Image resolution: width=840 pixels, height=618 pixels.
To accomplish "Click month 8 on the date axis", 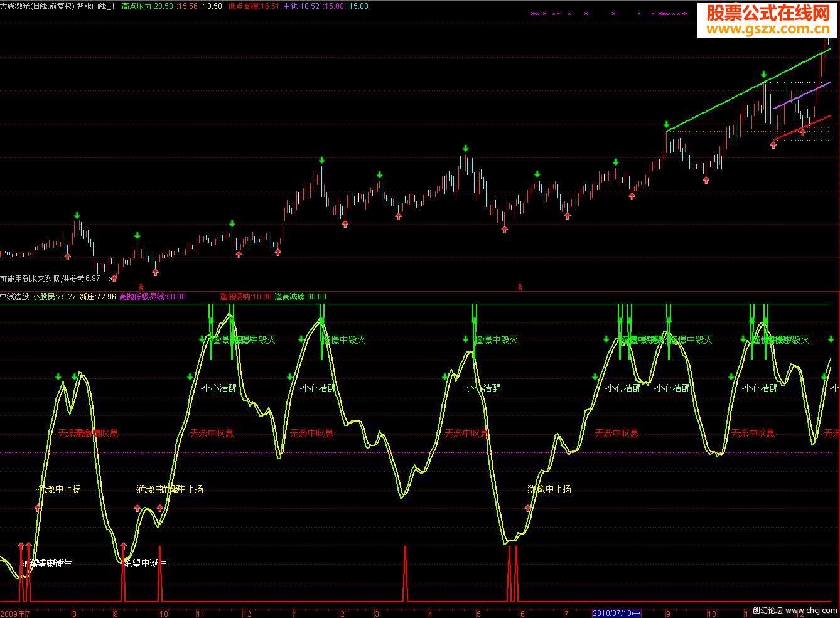I will pos(75,613).
